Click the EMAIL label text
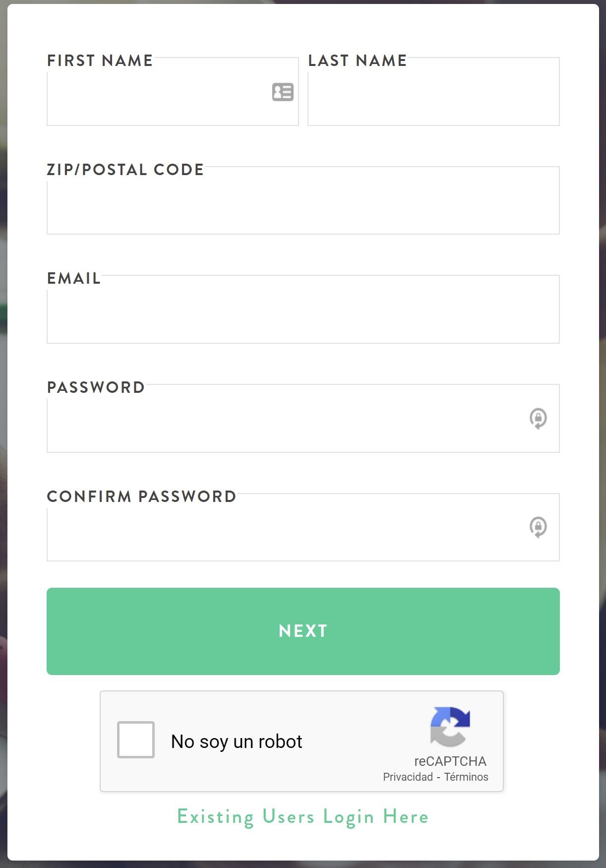Viewport: 606px width, 868px height. pos(74,278)
